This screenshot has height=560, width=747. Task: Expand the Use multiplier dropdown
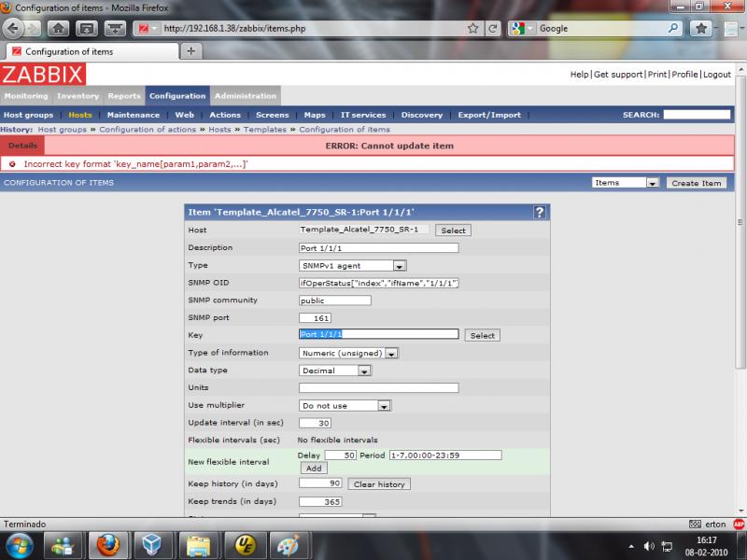point(383,406)
